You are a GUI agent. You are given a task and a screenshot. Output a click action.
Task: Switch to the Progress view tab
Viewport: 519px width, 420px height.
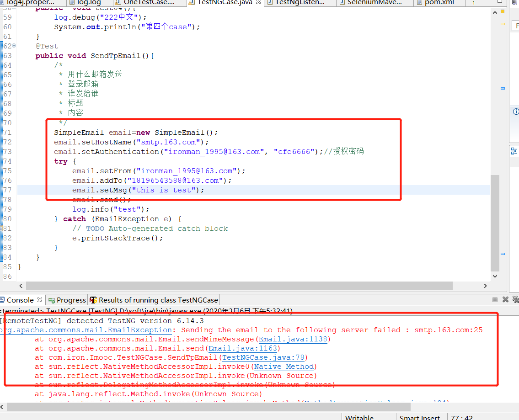(x=67, y=300)
